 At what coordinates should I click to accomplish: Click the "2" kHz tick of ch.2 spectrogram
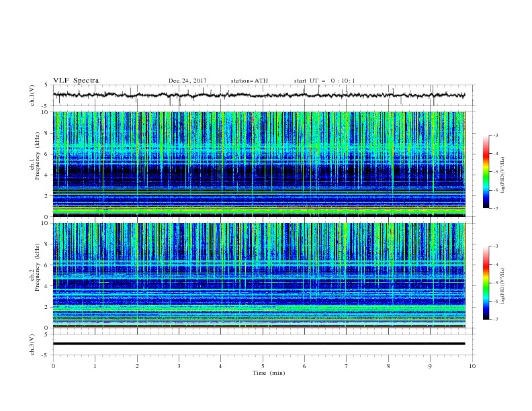47,307
